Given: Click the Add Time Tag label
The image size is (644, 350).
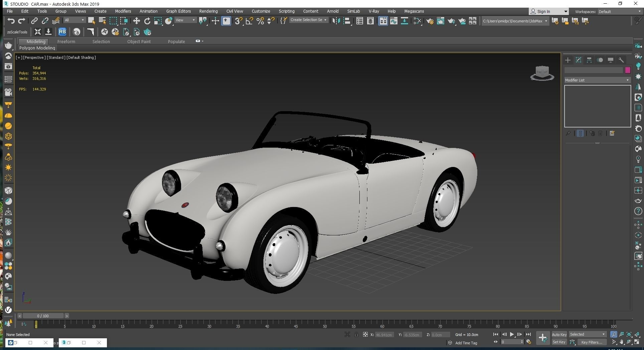Looking at the screenshot, I should [x=466, y=343].
